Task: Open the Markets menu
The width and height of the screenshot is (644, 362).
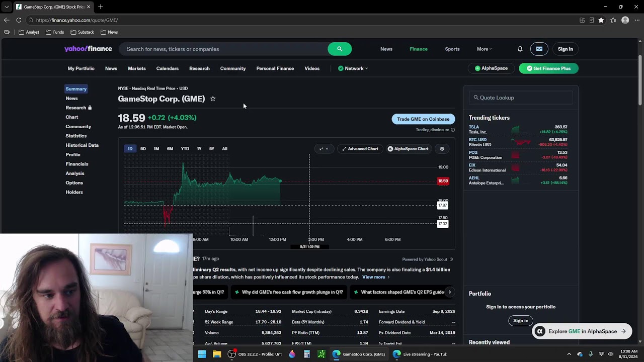Action: (x=137, y=68)
